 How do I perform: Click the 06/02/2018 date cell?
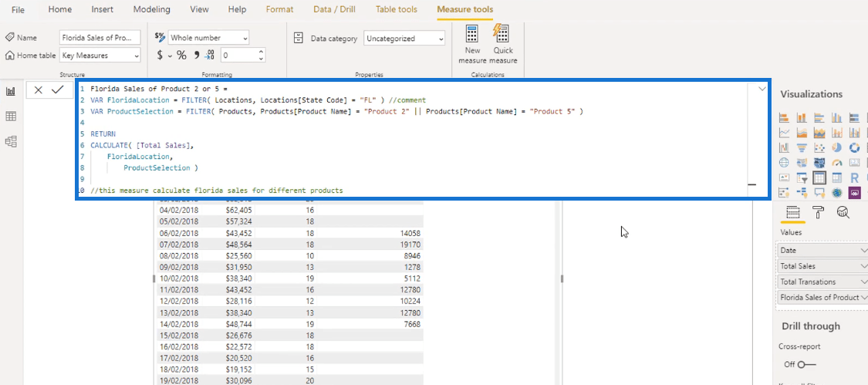[x=179, y=233]
